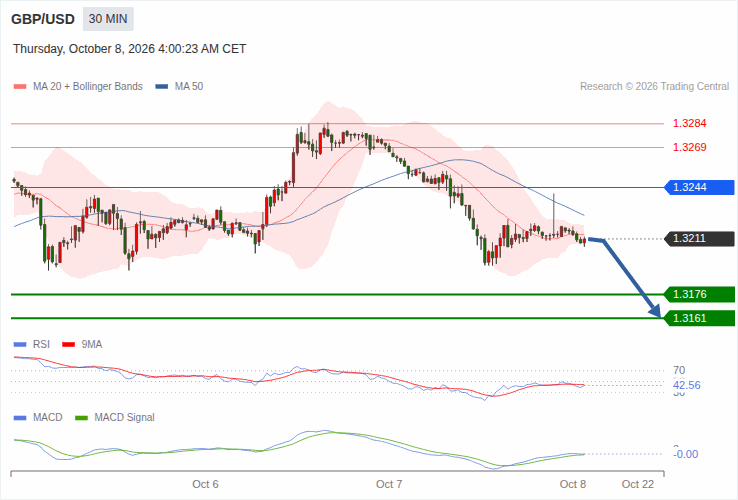The image size is (738, 500).
Task: Click the RSI value 42.56
Action: point(687,386)
